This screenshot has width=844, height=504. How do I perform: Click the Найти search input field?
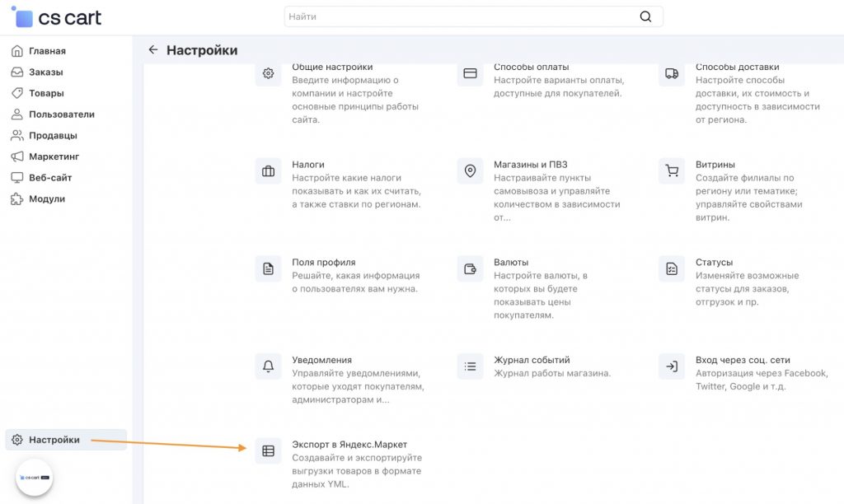point(462,16)
